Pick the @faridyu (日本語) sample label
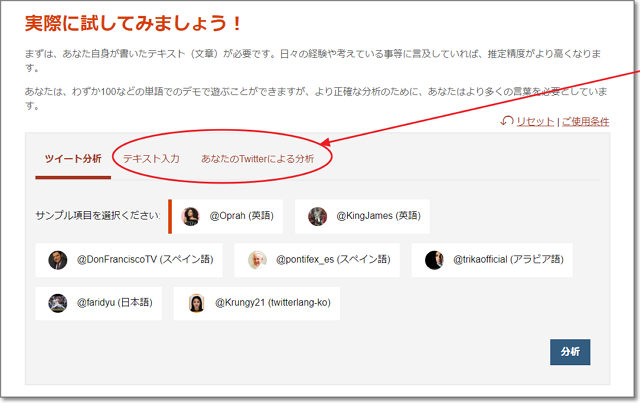The width and height of the screenshot is (640, 403). tap(114, 303)
